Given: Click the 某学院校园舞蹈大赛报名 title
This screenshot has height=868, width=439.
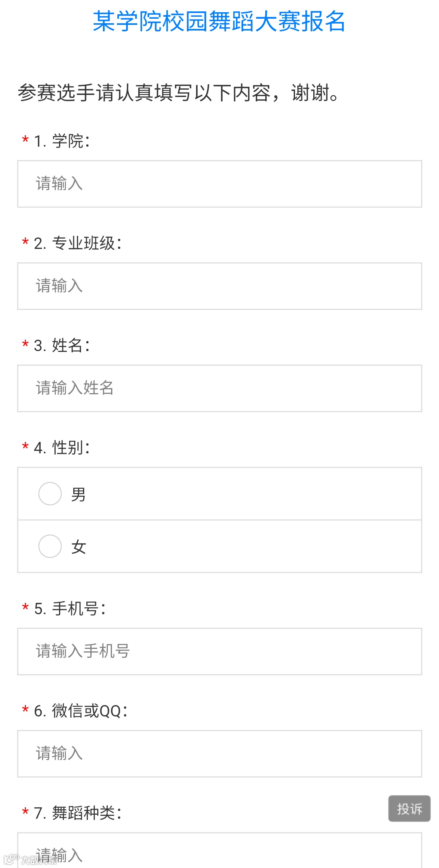Looking at the screenshot, I should (x=219, y=21).
